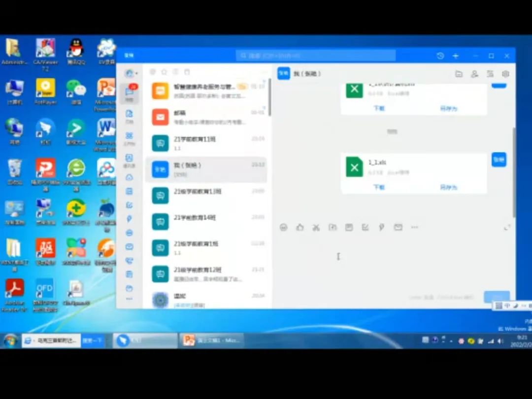Switch to the PowerPoint taskbar window
This screenshot has height=399, width=532.
(212, 340)
